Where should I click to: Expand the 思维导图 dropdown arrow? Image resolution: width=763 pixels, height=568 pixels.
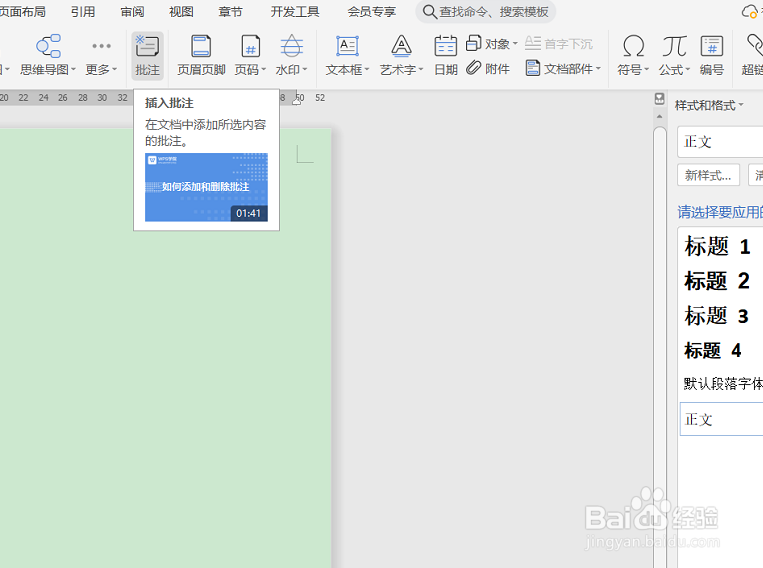(73, 70)
